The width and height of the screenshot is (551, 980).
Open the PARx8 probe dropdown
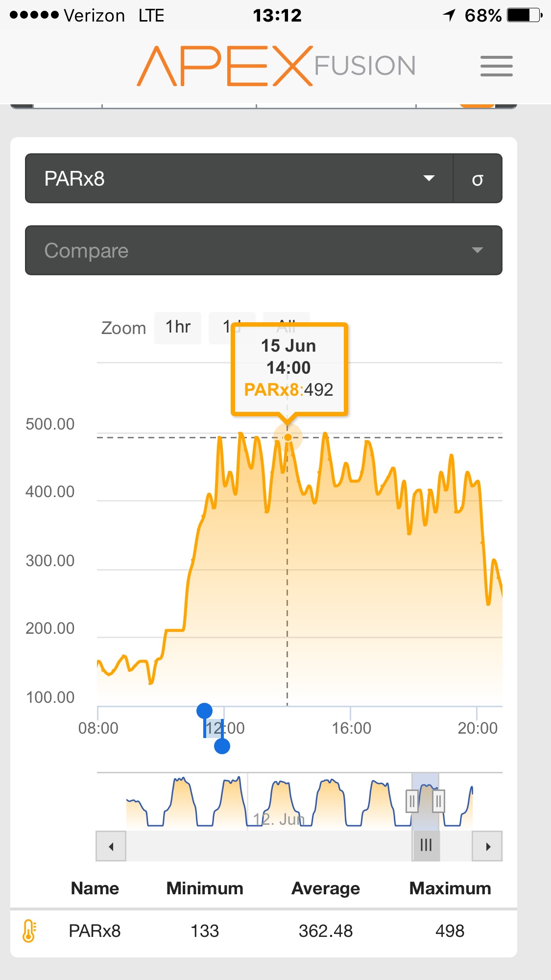click(239, 179)
